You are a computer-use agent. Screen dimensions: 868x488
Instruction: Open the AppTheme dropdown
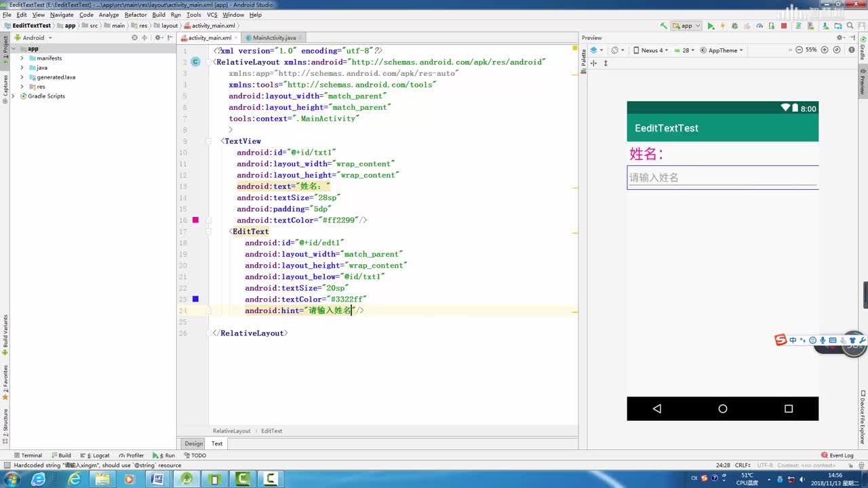pyautogui.click(x=722, y=50)
